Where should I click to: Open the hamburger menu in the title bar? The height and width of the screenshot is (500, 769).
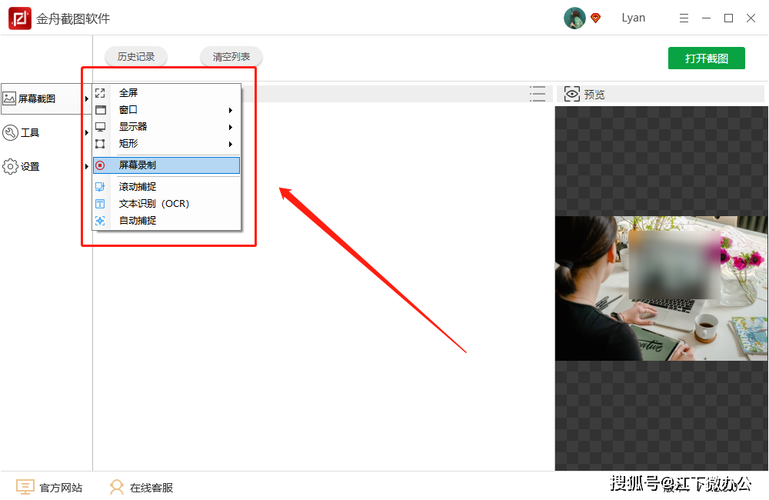(684, 18)
